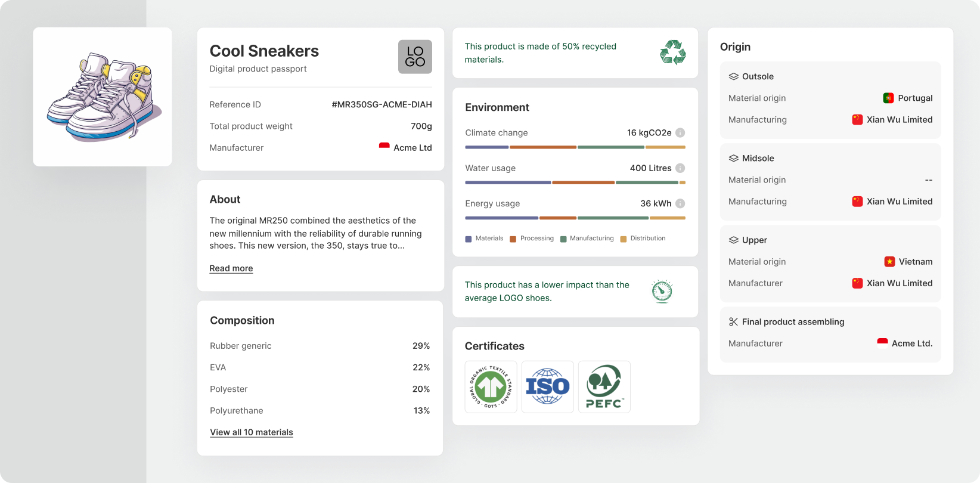Screen dimensions: 980x483
Task: Click the sneakers product image thumbnail
Action: click(x=103, y=97)
